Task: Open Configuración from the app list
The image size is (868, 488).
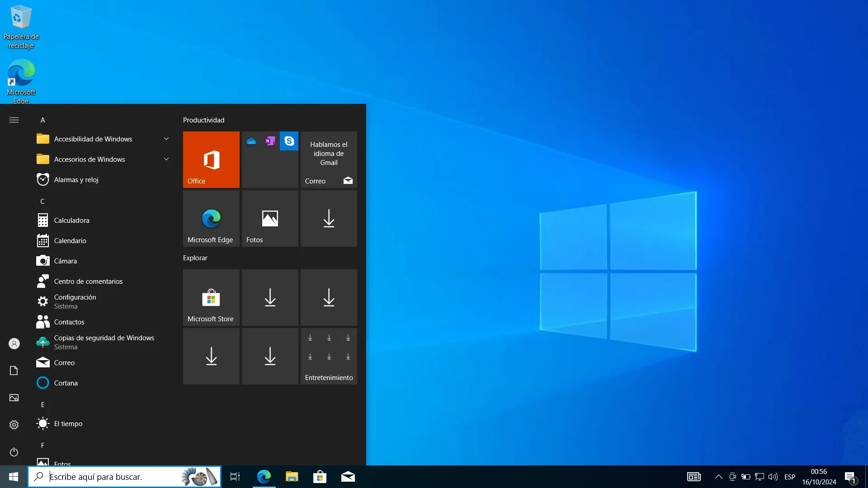Action: pos(104,301)
